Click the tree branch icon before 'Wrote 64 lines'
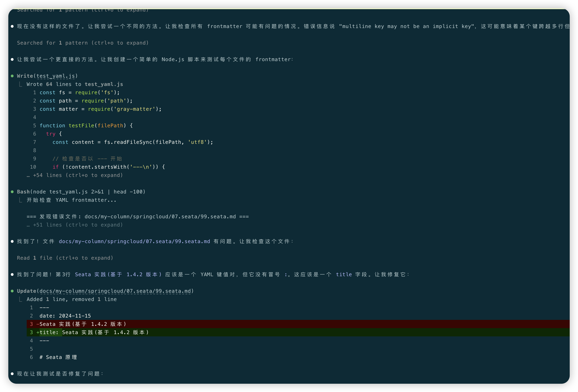The width and height of the screenshot is (578, 392). (x=21, y=85)
